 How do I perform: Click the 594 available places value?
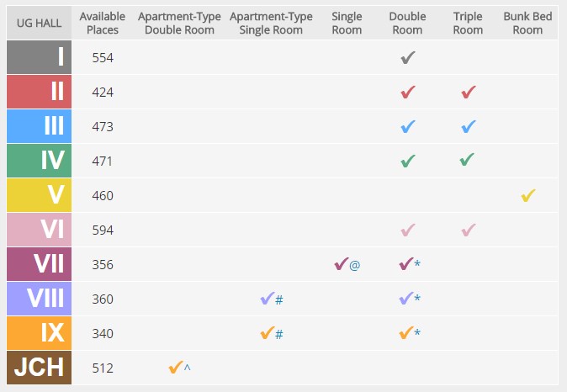[x=103, y=230]
